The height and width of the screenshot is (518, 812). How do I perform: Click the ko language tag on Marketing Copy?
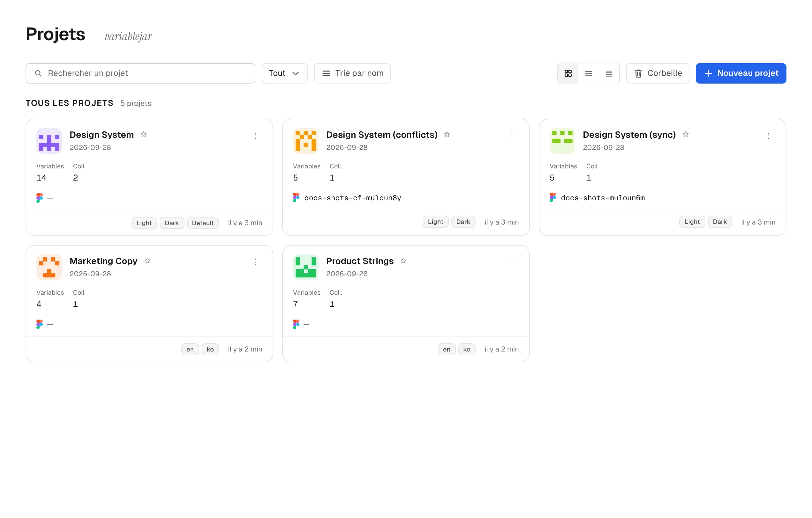pyautogui.click(x=210, y=349)
